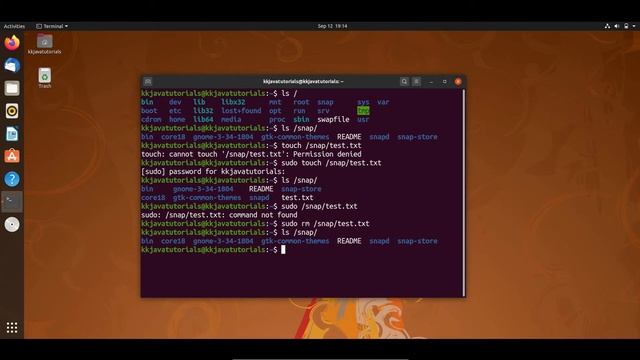Click 'libx32' in root listing

(233, 102)
